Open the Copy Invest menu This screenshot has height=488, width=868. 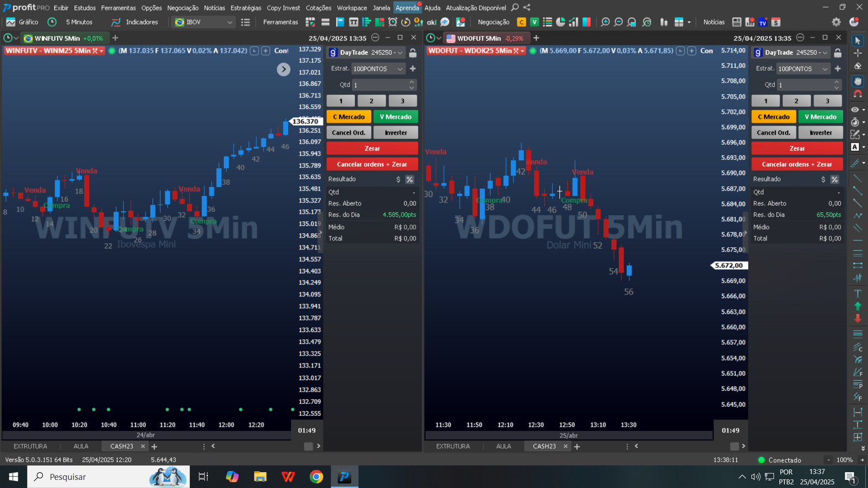point(283,8)
